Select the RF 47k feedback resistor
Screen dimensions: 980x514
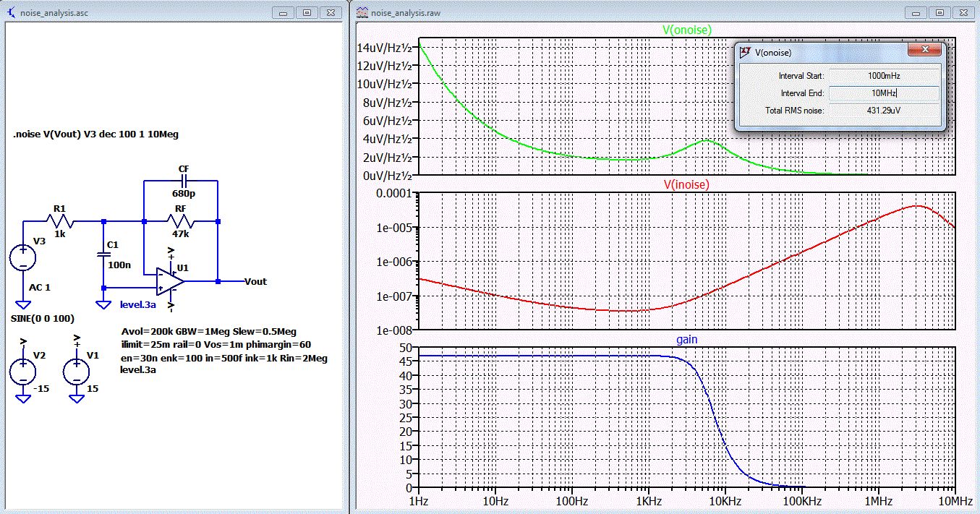pyautogui.click(x=181, y=220)
